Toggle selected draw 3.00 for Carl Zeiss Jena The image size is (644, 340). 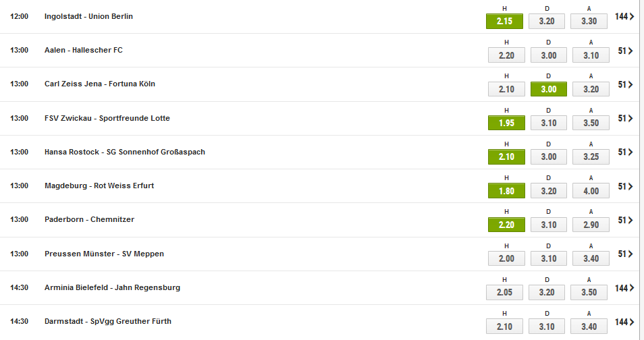pos(549,89)
